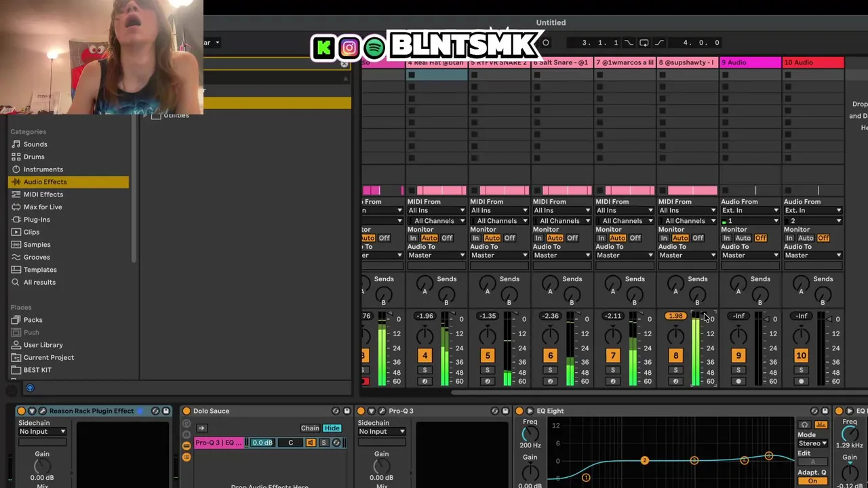
Task: Toggle EQ Eight device on/off
Action: [x=519, y=411]
